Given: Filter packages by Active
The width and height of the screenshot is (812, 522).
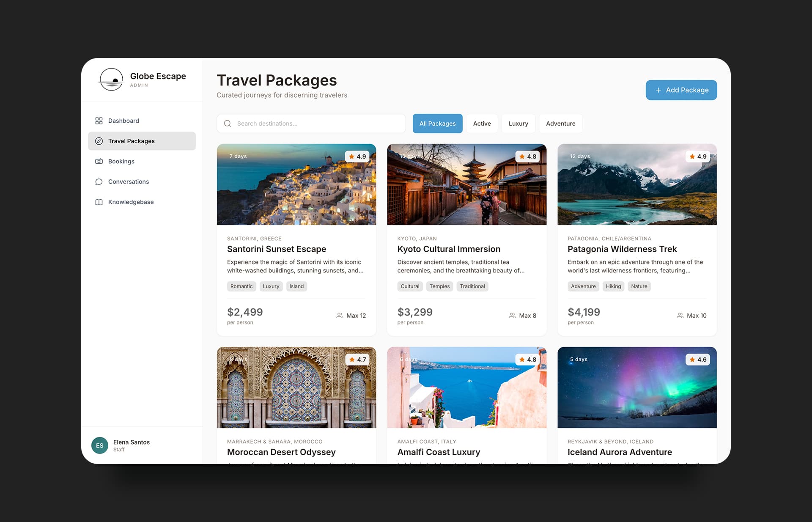Looking at the screenshot, I should coord(482,124).
